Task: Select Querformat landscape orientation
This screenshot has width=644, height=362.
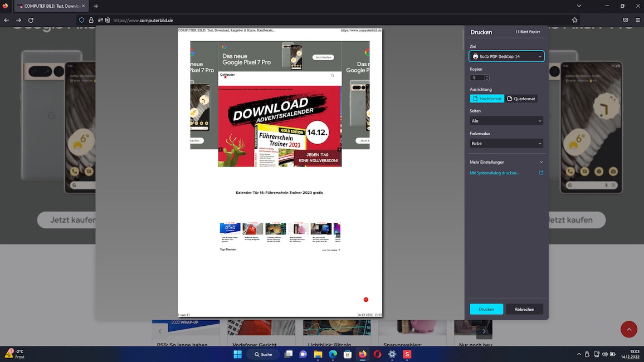Action: pos(521,99)
